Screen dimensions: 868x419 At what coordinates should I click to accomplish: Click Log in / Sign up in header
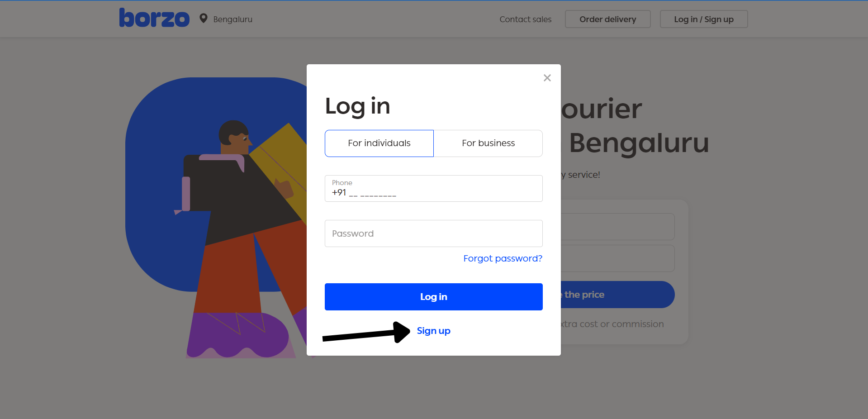703,19
